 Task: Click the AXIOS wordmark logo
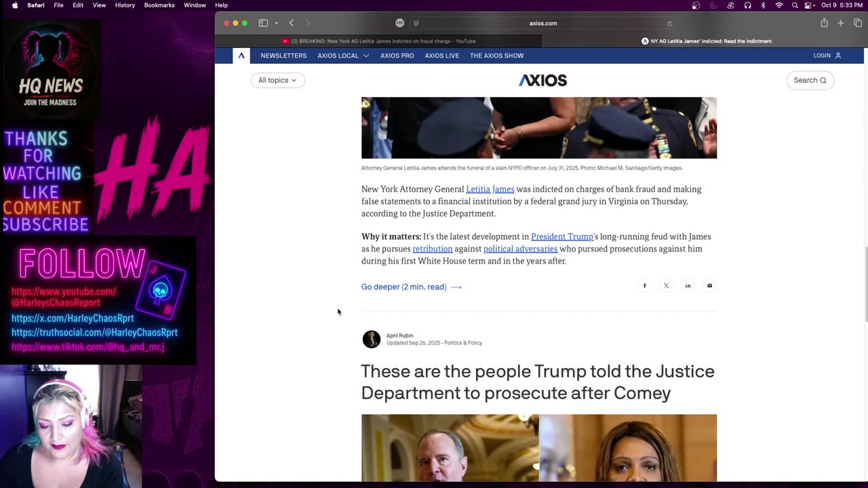tap(542, 80)
